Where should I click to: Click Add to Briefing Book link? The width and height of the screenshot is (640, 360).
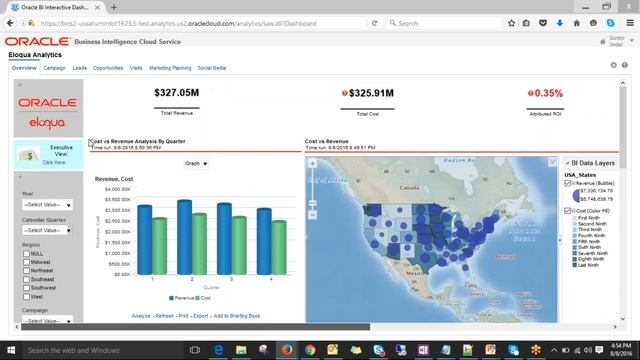237,316
